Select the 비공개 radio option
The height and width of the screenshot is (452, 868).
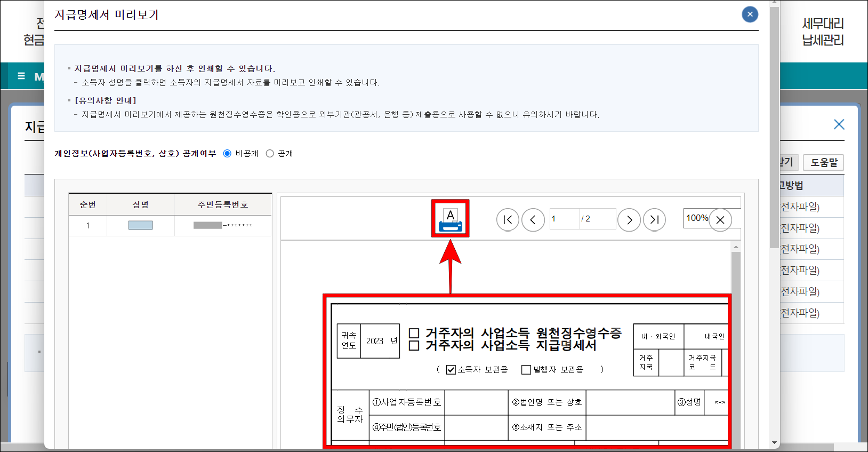227,154
